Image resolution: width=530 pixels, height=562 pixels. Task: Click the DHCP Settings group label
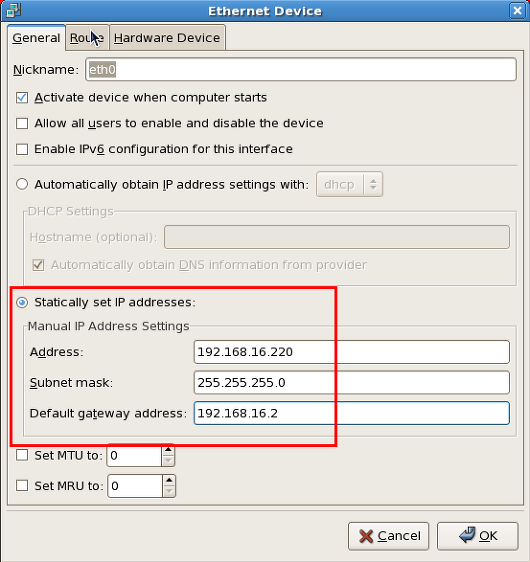71,211
